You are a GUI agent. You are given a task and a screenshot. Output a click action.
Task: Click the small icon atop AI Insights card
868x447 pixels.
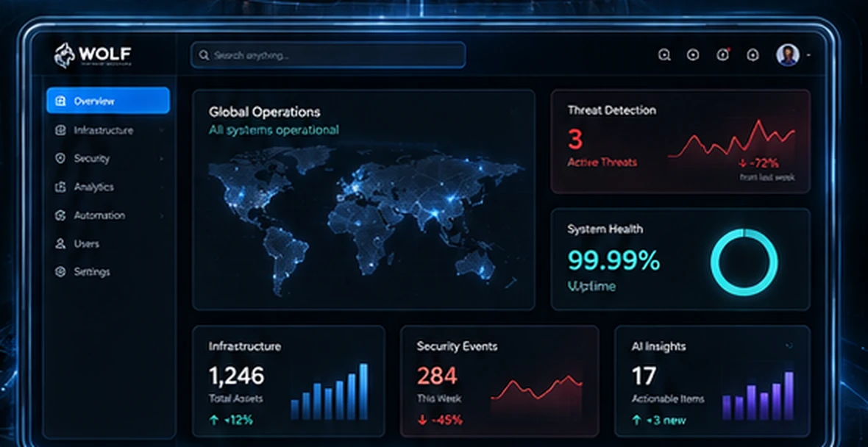[789, 346]
